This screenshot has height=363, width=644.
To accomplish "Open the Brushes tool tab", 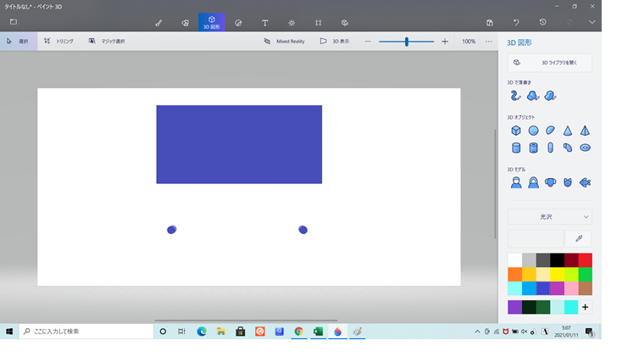I will click(x=158, y=23).
